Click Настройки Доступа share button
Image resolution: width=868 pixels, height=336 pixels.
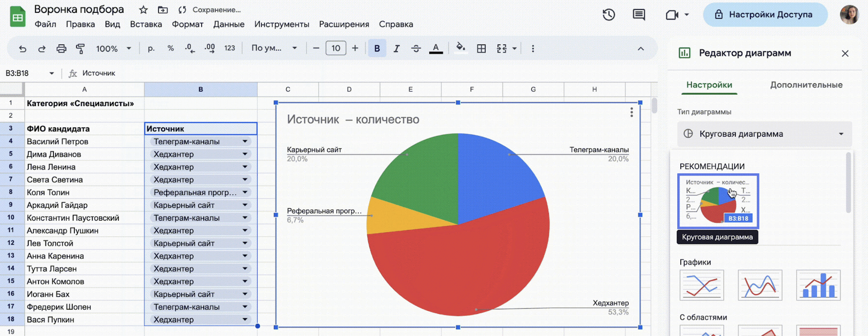pyautogui.click(x=765, y=15)
